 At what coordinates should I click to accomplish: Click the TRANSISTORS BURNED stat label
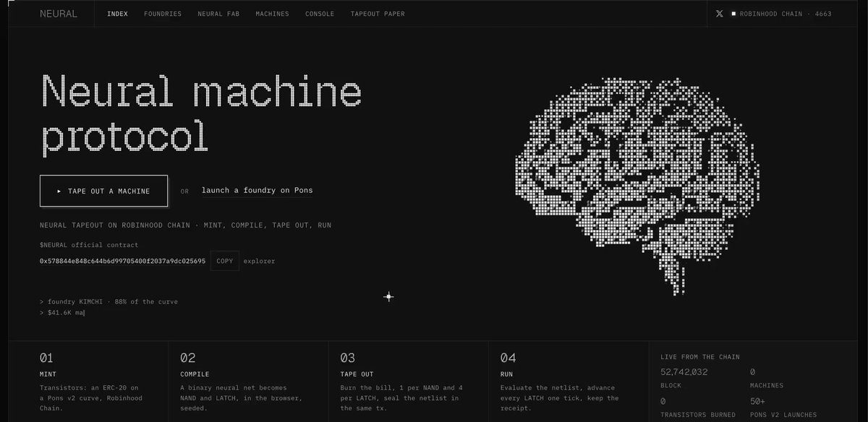698,415
